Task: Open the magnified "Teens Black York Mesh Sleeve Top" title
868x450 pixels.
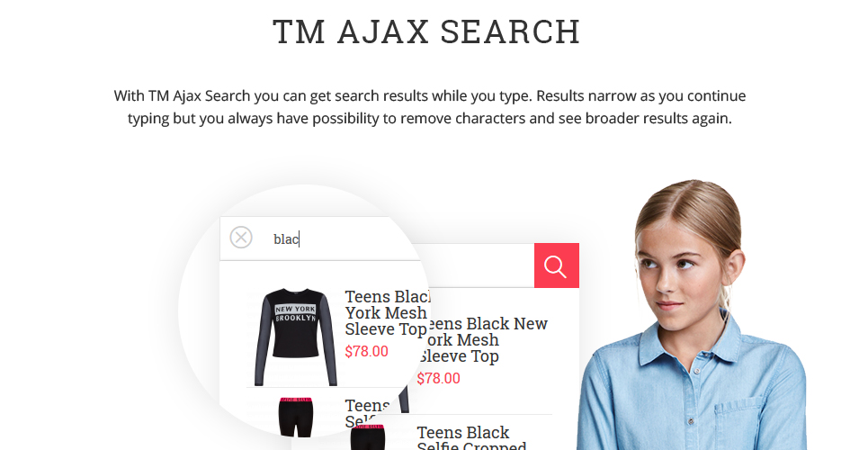Action: (x=387, y=312)
